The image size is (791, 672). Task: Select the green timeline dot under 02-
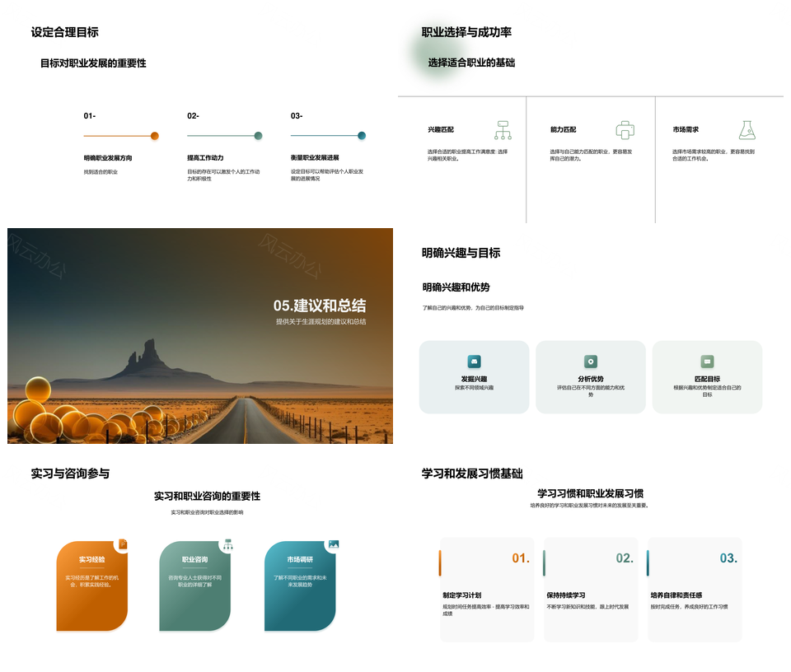[258, 136]
